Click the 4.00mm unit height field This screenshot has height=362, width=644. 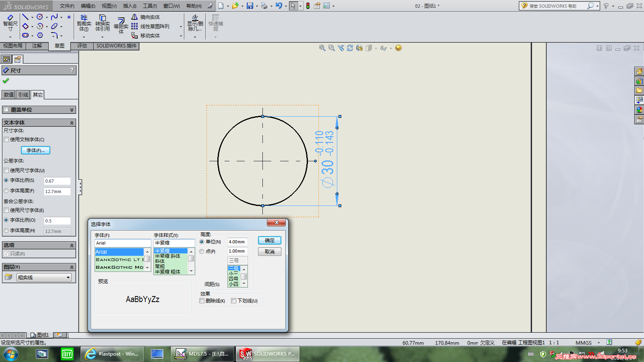pos(237,242)
